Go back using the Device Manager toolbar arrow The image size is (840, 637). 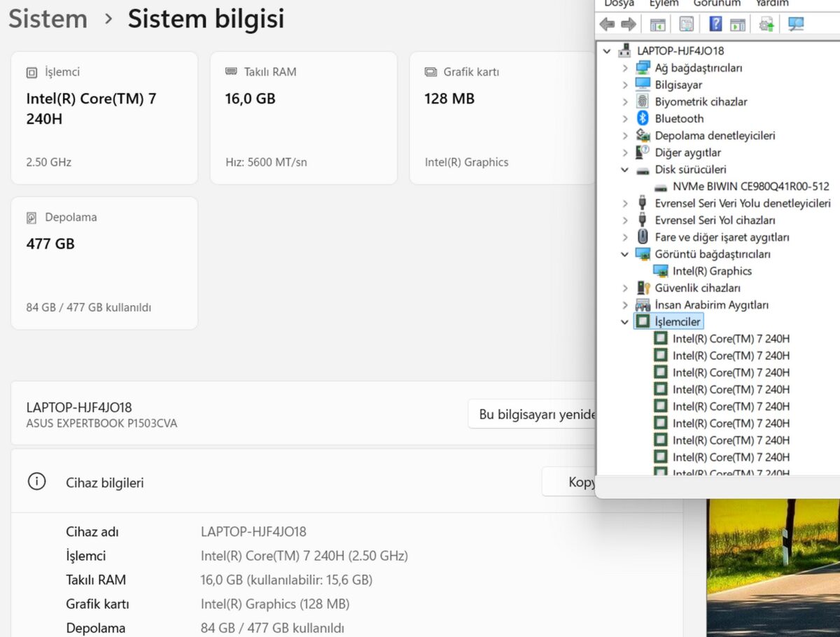607,24
